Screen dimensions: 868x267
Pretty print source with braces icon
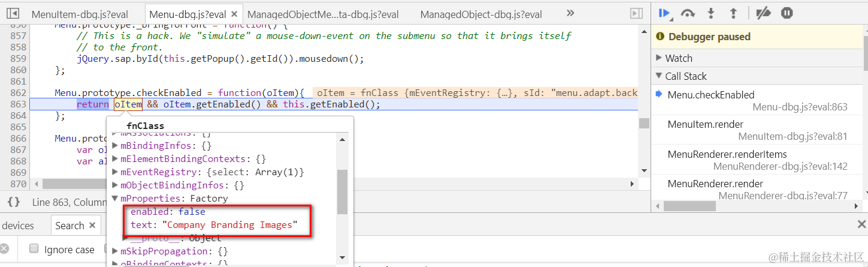coord(14,202)
